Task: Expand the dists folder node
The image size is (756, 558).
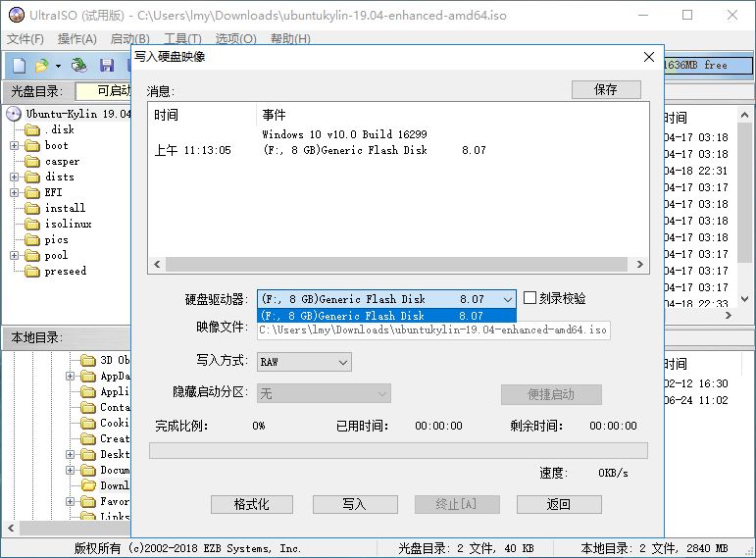Action: pyautogui.click(x=15, y=177)
